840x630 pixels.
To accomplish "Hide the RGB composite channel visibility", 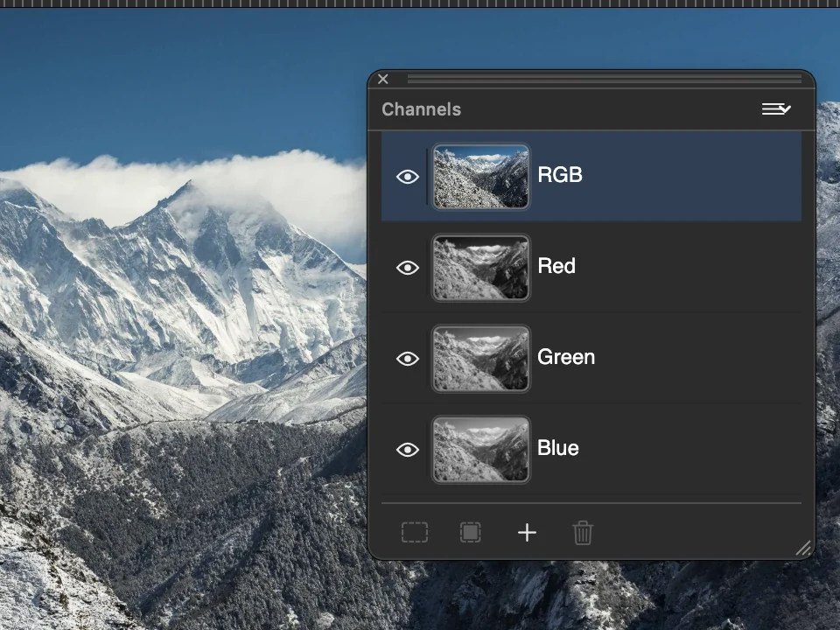I will click(408, 177).
